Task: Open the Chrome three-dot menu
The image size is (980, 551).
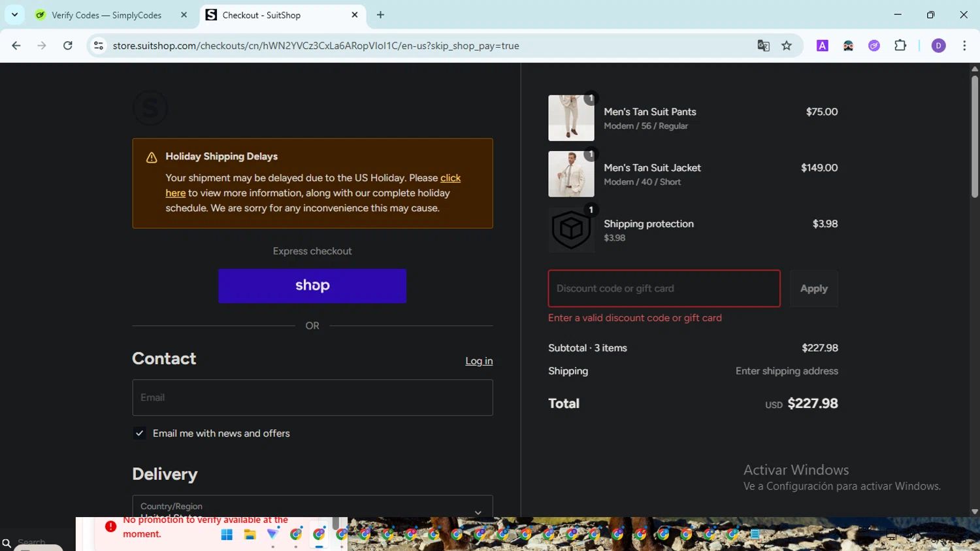Action: click(x=964, y=46)
